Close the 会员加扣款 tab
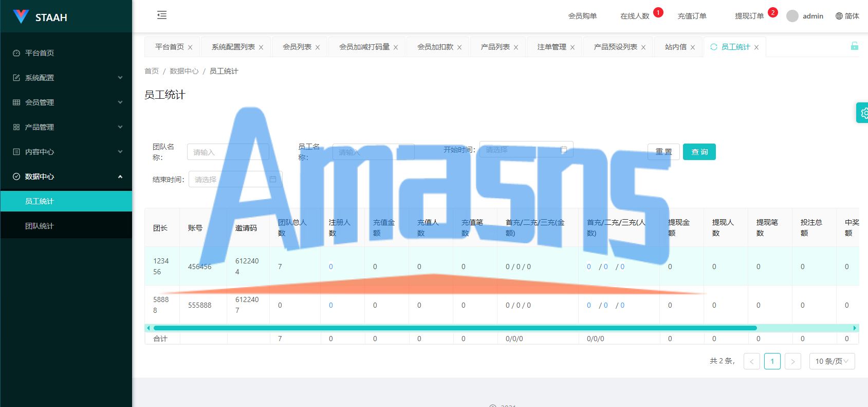The height and width of the screenshot is (407, 868). (459, 47)
